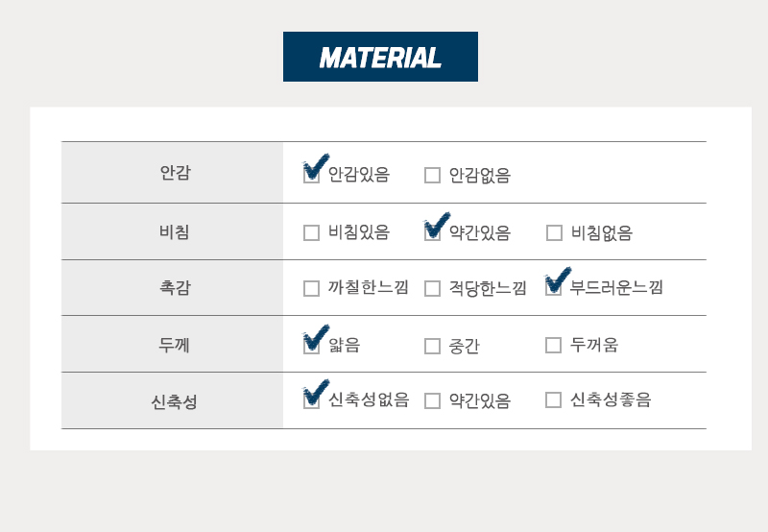Uncheck the 신축성없음 checkbox
768x532 pixels.
point(311,400)
